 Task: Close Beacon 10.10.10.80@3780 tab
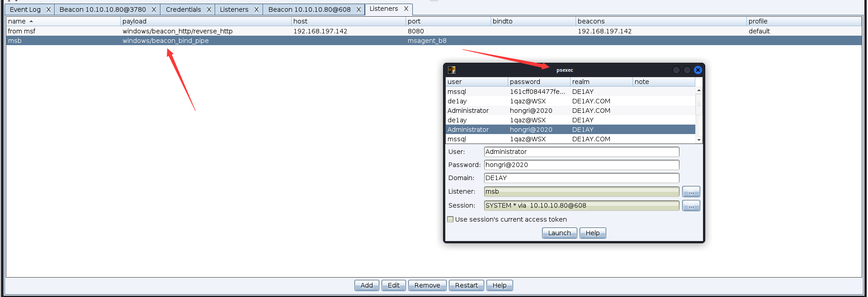click(154, 9)
